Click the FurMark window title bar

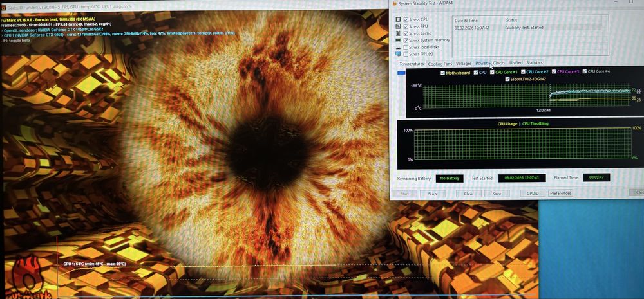pos(195,6)
